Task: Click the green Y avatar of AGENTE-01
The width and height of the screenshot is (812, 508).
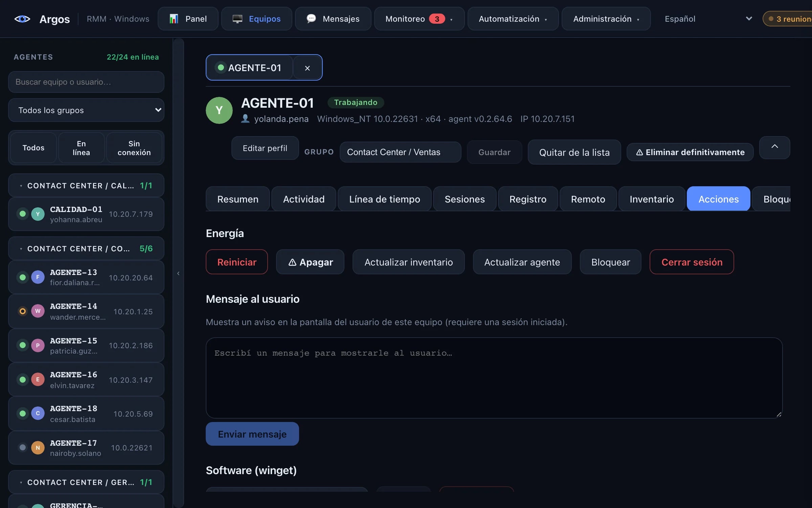Action: [x=219, y=110]
